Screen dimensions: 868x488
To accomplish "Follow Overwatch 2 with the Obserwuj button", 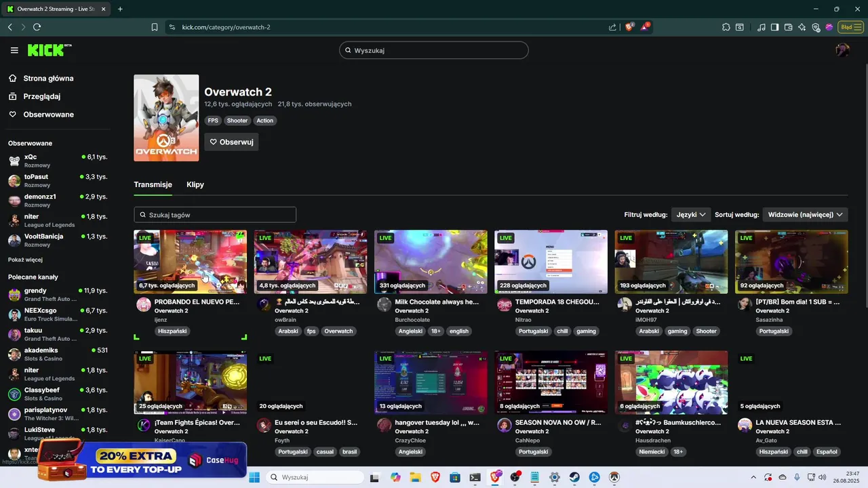I will click(231, 142).
